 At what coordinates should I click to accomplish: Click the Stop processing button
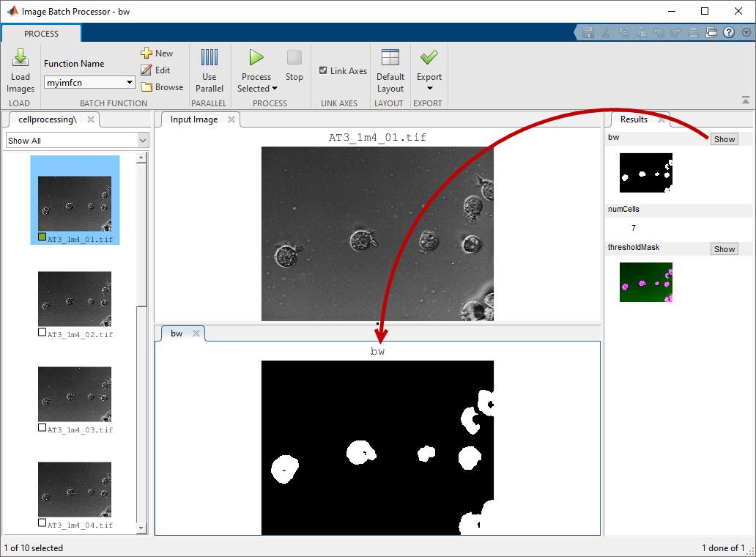[x=294, y=65]
